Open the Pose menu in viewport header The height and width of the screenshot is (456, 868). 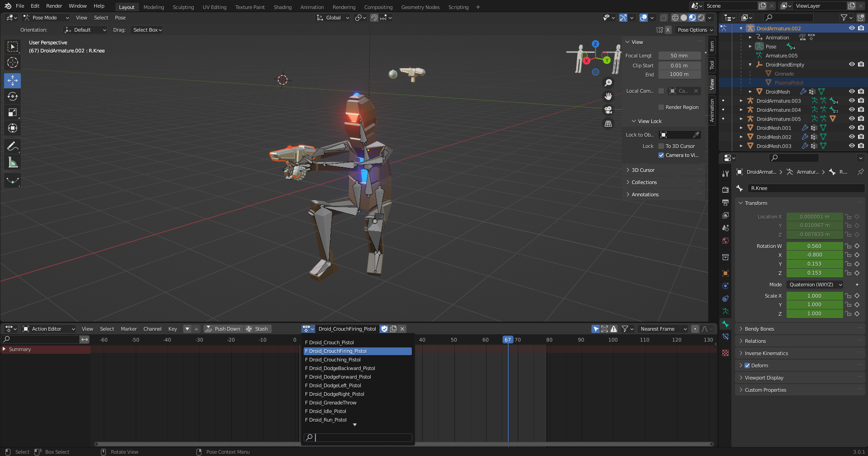click(120, 18)
